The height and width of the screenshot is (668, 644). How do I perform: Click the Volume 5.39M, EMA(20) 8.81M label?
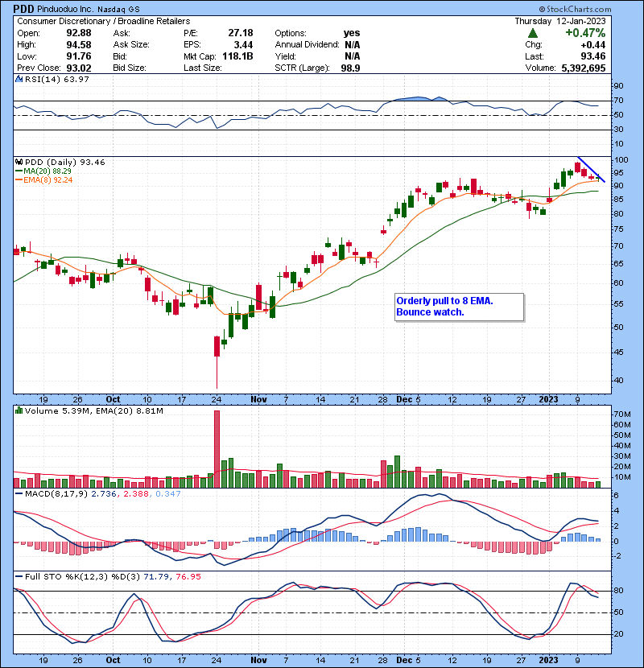(93, 411)
